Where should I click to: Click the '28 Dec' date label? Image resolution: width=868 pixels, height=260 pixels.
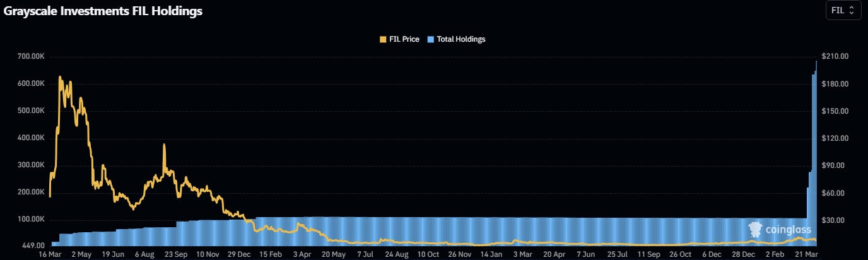(744, 254)
